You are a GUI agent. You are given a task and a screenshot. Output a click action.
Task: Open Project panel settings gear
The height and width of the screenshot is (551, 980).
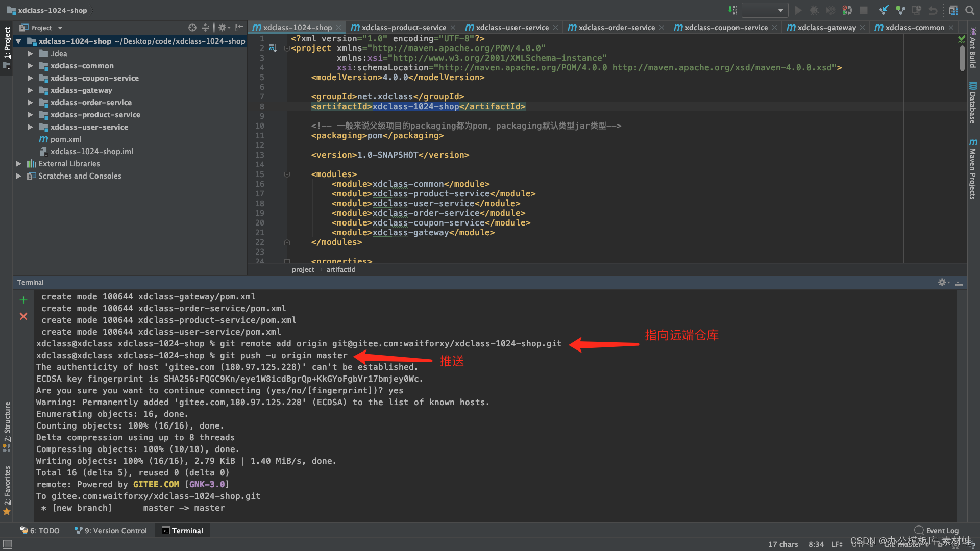(x=224, y=28)
